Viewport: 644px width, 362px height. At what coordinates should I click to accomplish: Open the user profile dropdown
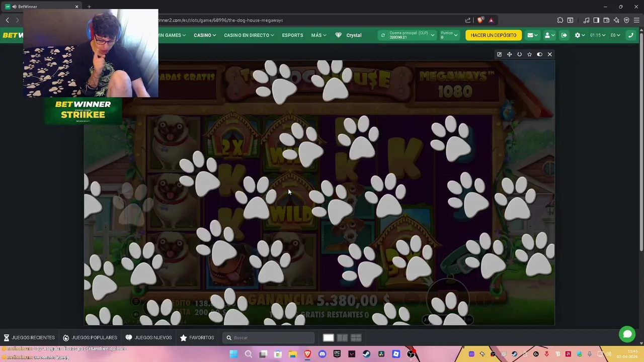point(549,35)
